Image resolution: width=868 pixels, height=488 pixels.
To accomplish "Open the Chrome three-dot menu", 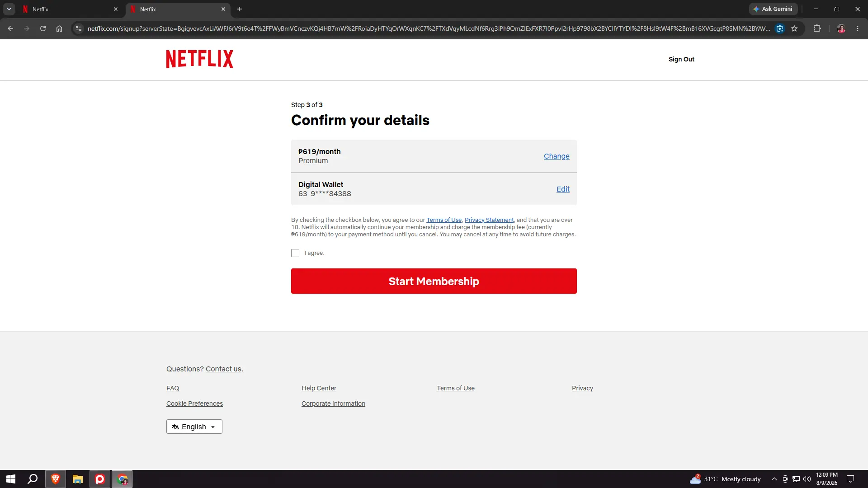I will (x=858, y=28).
